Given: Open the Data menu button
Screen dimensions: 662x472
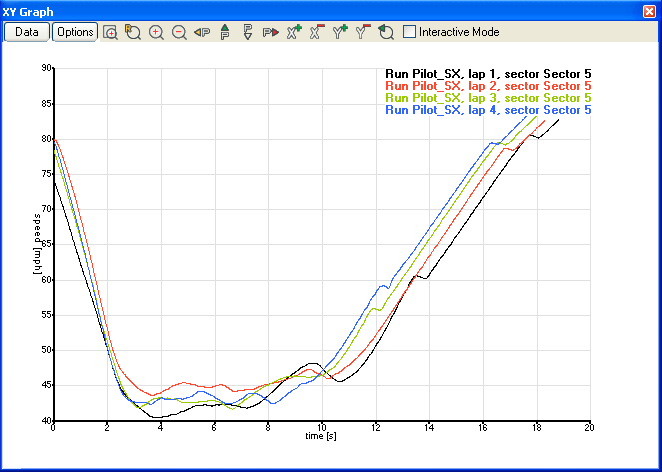Looking at the screenshot, I should [x=27, y=32].
